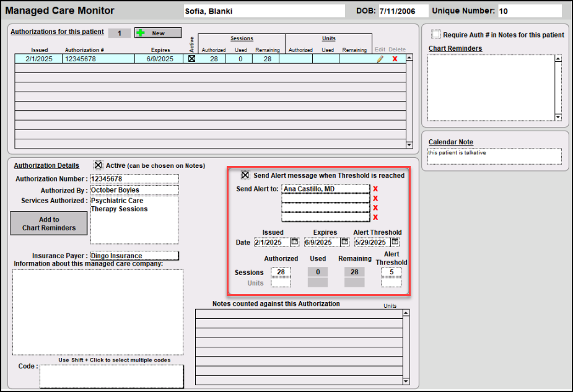Click red X beside second Send Alert field
The height and width of the screenshot is (392, 573).
375,198
